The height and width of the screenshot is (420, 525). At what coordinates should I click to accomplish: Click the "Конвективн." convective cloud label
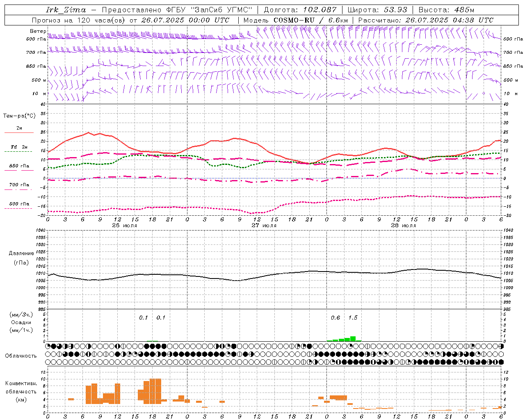[x=21, y=383]
